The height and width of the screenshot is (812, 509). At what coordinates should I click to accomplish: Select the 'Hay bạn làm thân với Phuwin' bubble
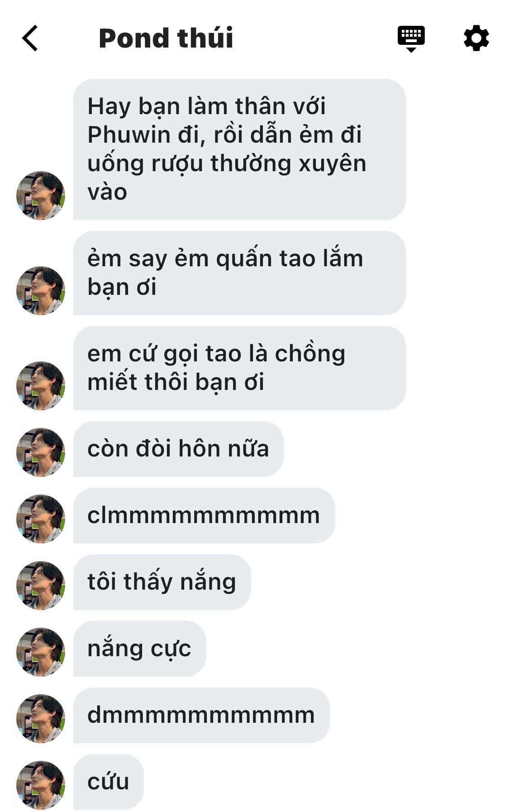pyautogui.click(x=239, y=149)
